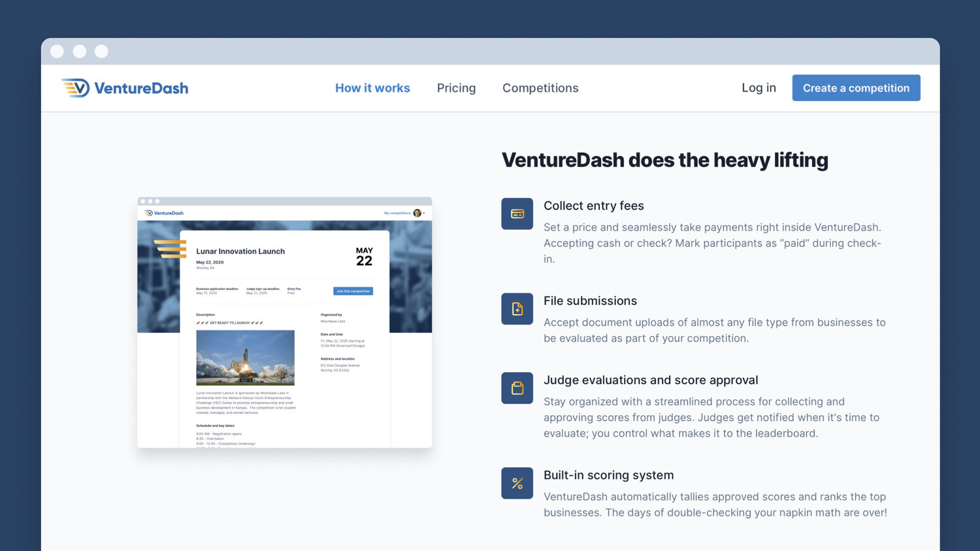Click the File submissions heading

tap(590, 301)
